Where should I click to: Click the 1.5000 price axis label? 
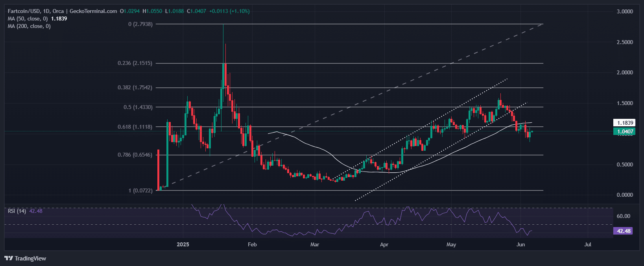click(625, 103)
